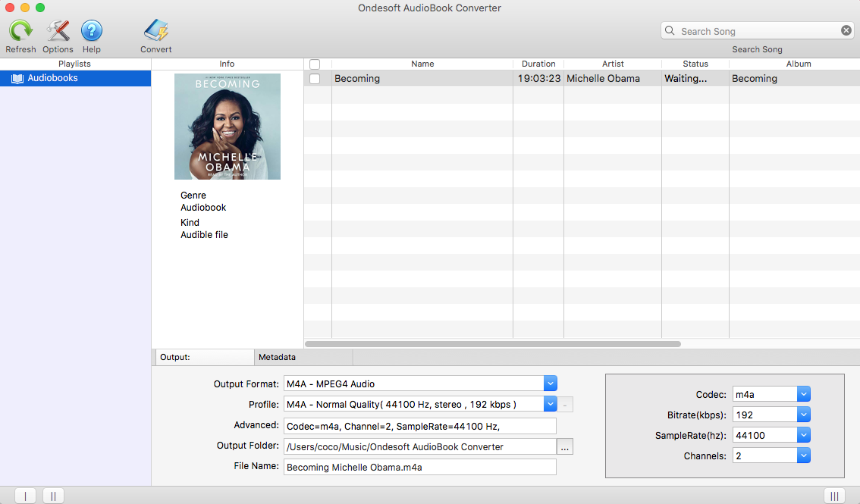Click into the Search Song field

click(x=757, y=31)
